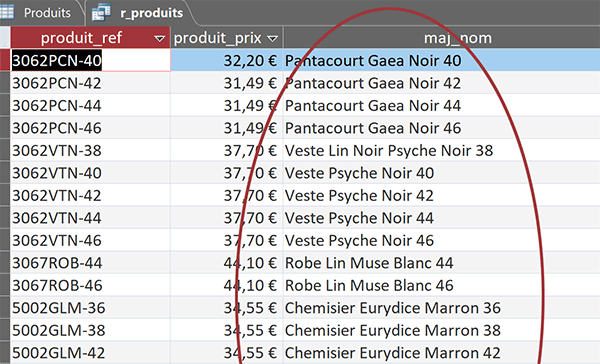The width and height of the screenshot is (600, 364).
Task: Click the price cell of row 3067ROB-44
Action: click(x=227, y=263)
